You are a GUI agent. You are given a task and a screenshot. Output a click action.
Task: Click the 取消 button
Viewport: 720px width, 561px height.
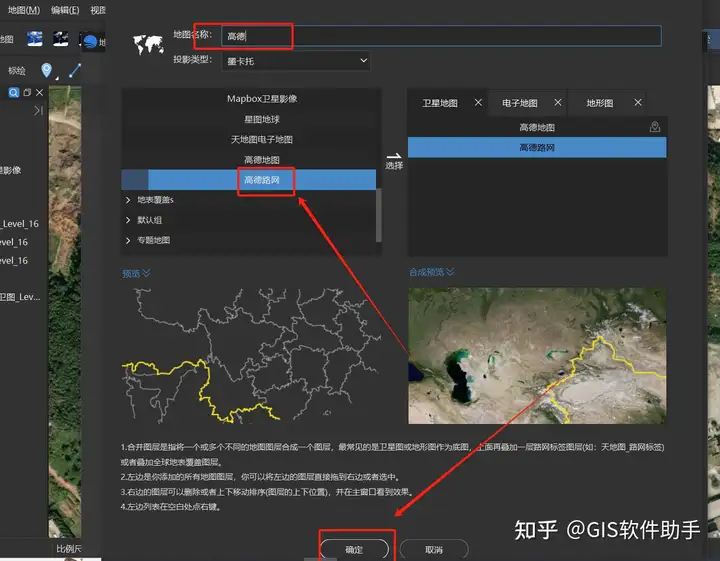click(434, 550)
